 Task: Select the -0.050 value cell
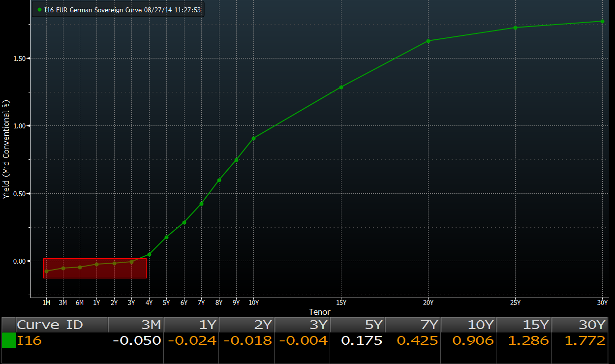[135, 340]
